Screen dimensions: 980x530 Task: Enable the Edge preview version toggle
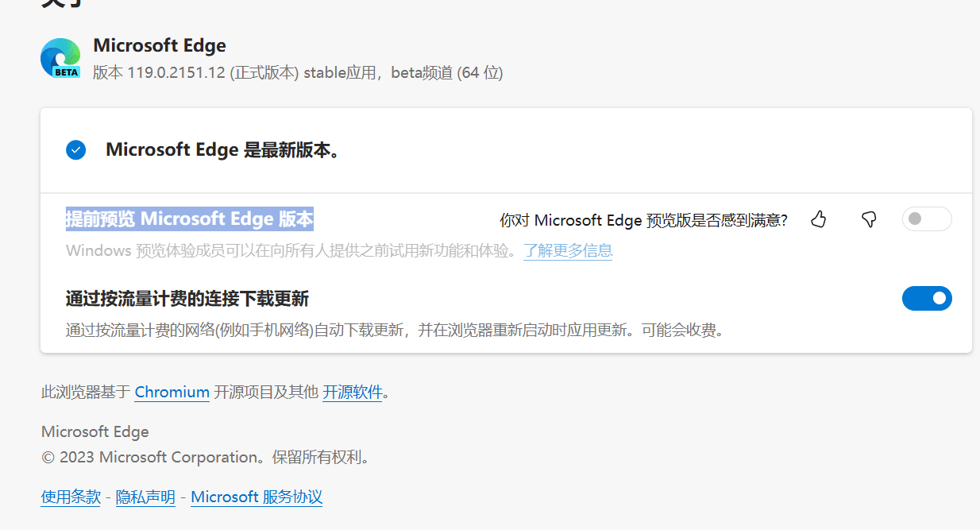tap(927, 219)
